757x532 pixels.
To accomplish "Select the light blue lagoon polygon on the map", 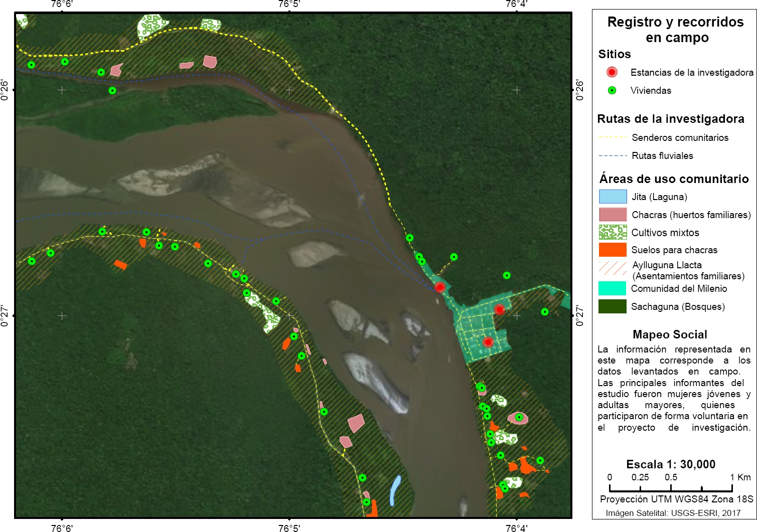I will point(395,490).
